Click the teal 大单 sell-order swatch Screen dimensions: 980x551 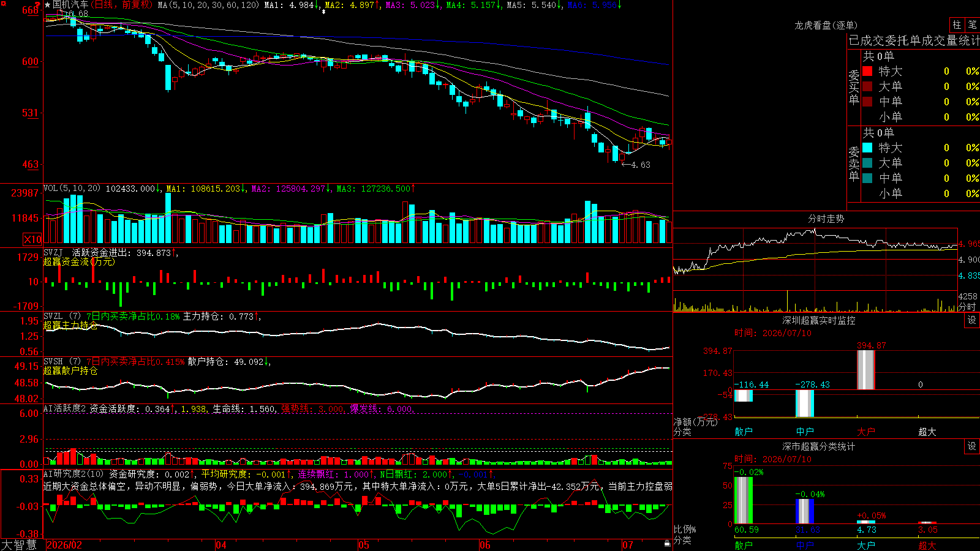(867, 163)
